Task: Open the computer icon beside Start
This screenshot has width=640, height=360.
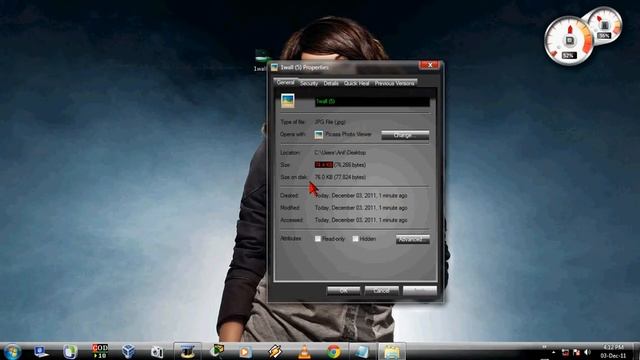Action: [x=41, y=351]
